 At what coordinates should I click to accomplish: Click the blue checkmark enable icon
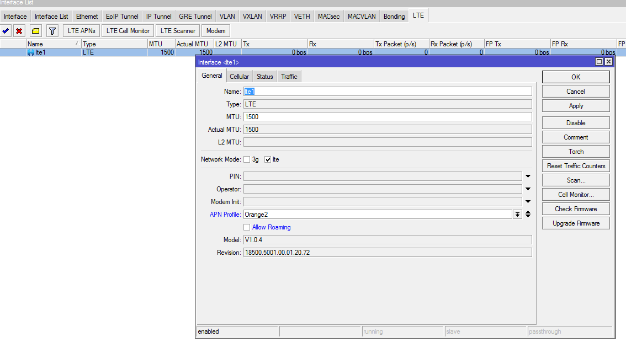pyautogui.click(x=6, y=31)
